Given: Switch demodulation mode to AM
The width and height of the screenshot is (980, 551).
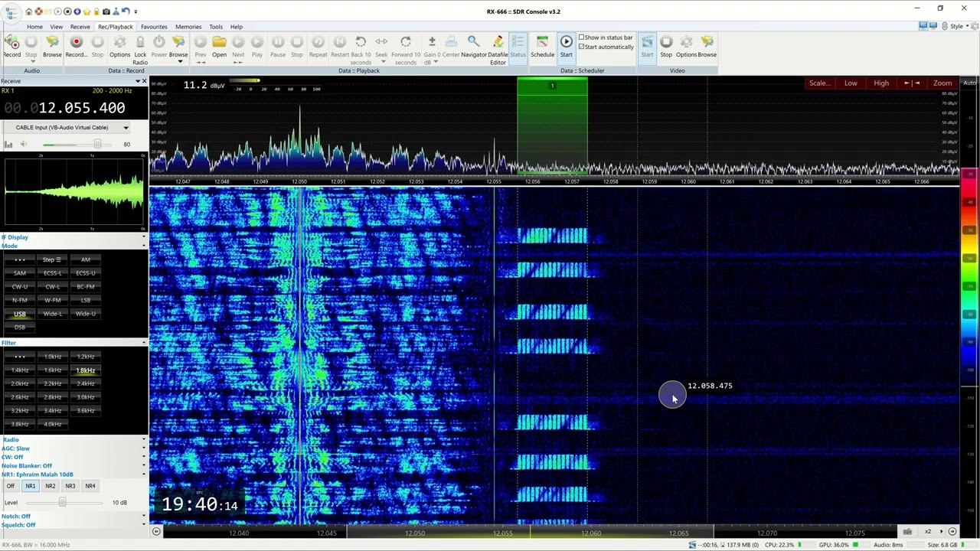Looking at the screenshot, I should click(86, 259).
